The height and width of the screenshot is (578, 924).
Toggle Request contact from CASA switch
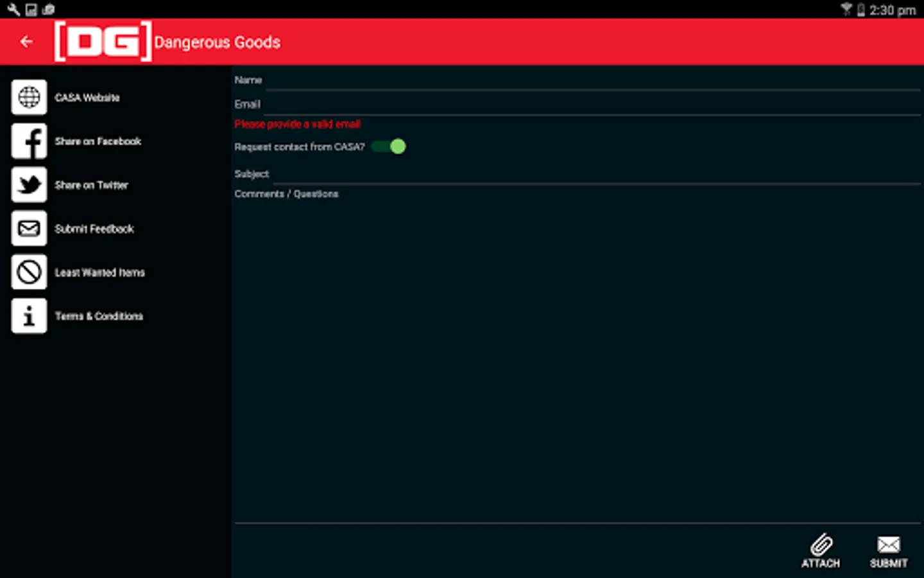click(388, 146)
